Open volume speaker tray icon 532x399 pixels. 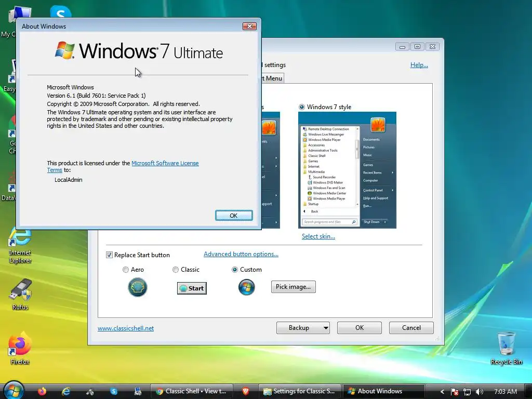coord(480,392)
